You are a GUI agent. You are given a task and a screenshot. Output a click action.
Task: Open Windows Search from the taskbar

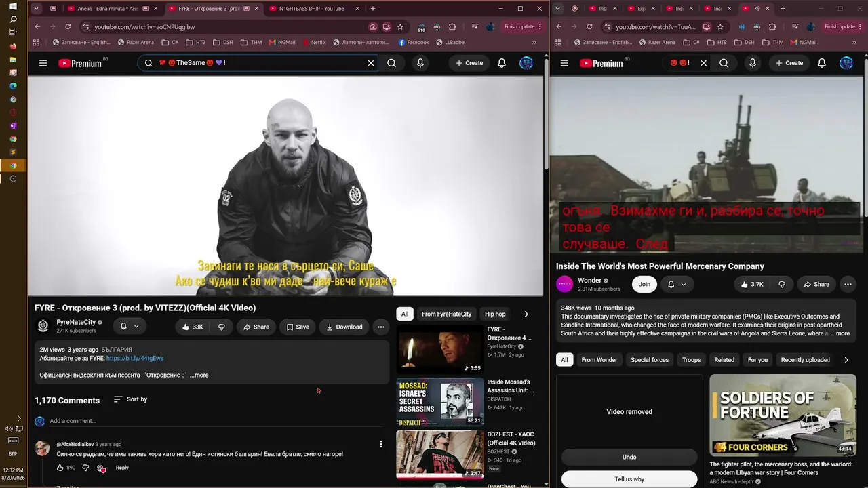point(13,19)
